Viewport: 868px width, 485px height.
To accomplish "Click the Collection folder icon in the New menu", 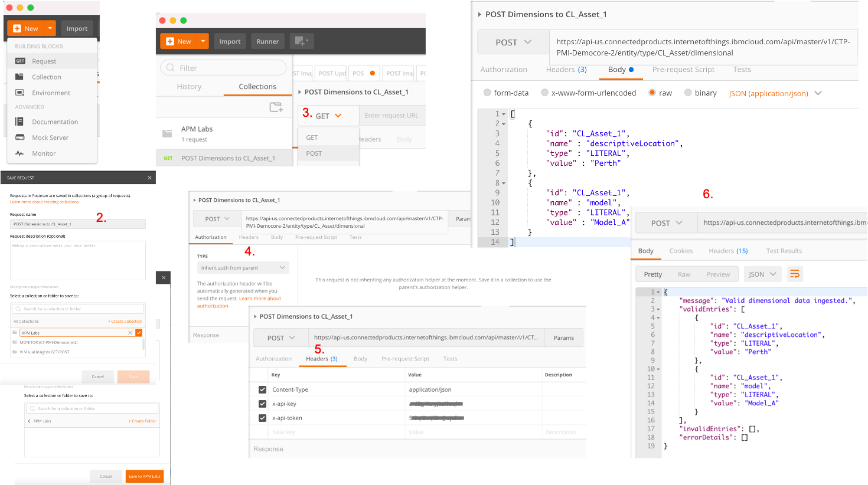I will [x=19, y=77].
